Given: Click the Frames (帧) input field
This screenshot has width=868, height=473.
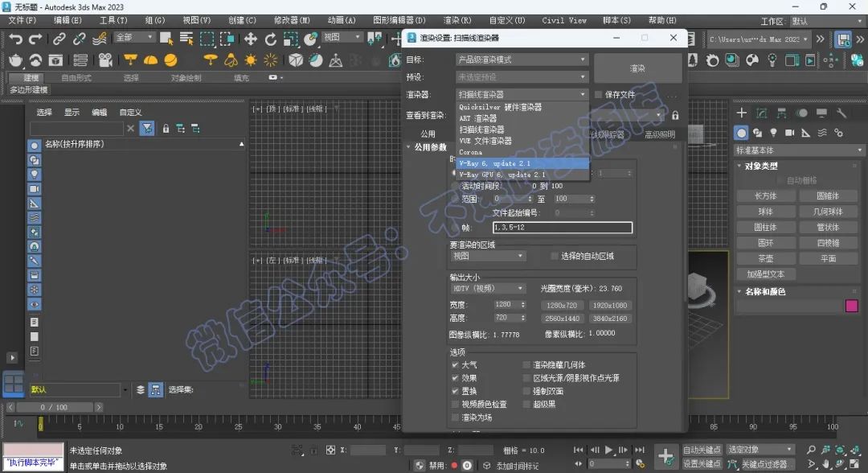Looking at the screenshot, I should [x=563, y=228].
